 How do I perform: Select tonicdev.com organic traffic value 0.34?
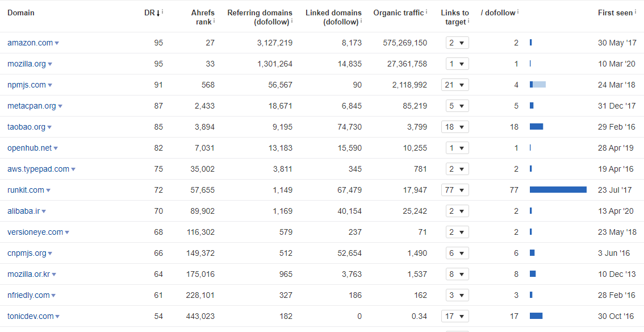pos(419,316)
